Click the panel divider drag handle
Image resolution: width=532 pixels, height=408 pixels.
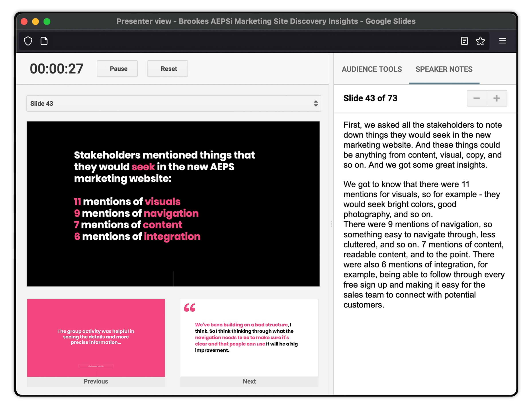point(331,224)
